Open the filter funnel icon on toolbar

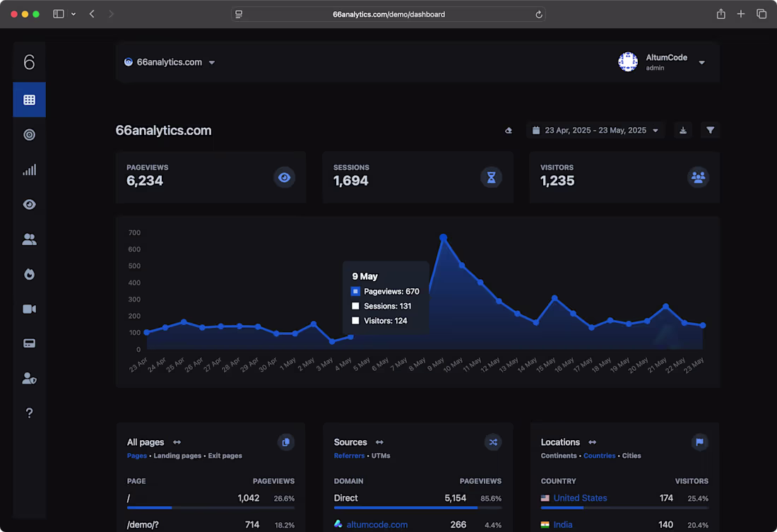710,130
